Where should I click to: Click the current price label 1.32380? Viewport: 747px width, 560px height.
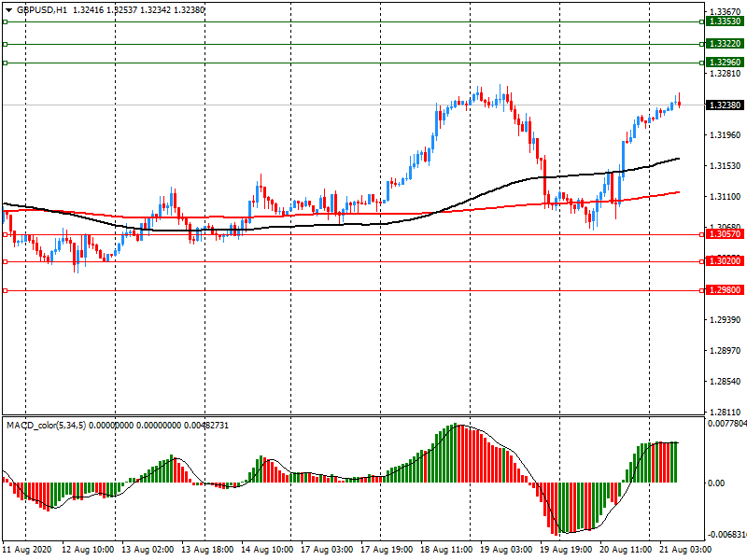(x=725, y=105)
